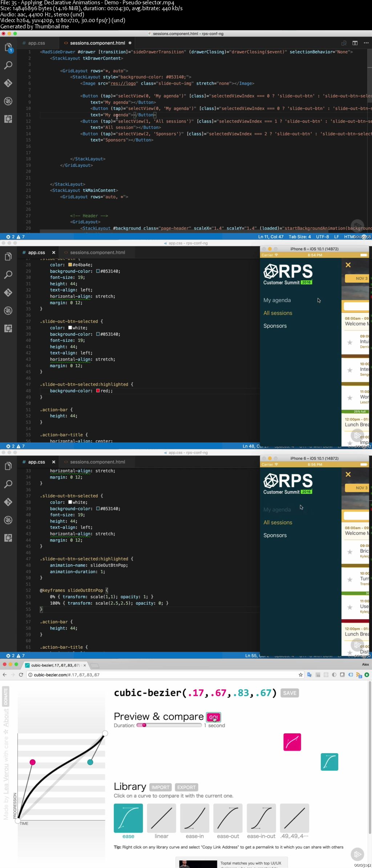Select the sessions.component.html tab with the unsaved dot
Image resolution: width=372 pixels, height=868 pixels.
click(97, 43)
